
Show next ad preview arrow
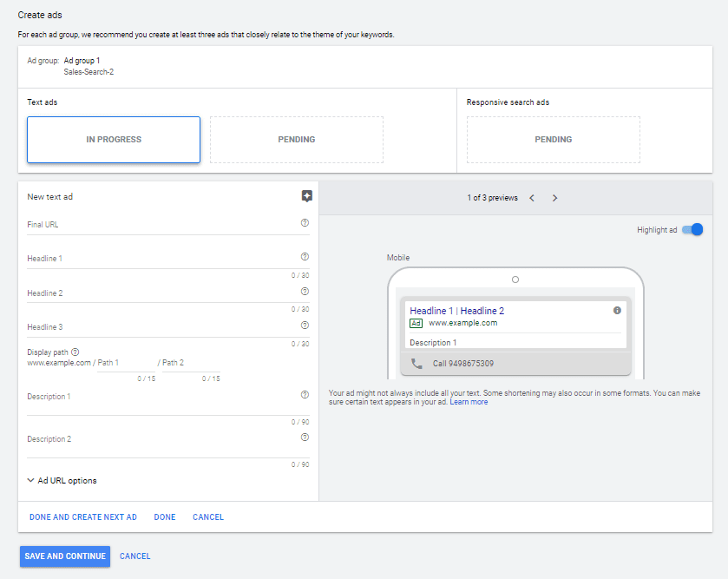[554, 198]
